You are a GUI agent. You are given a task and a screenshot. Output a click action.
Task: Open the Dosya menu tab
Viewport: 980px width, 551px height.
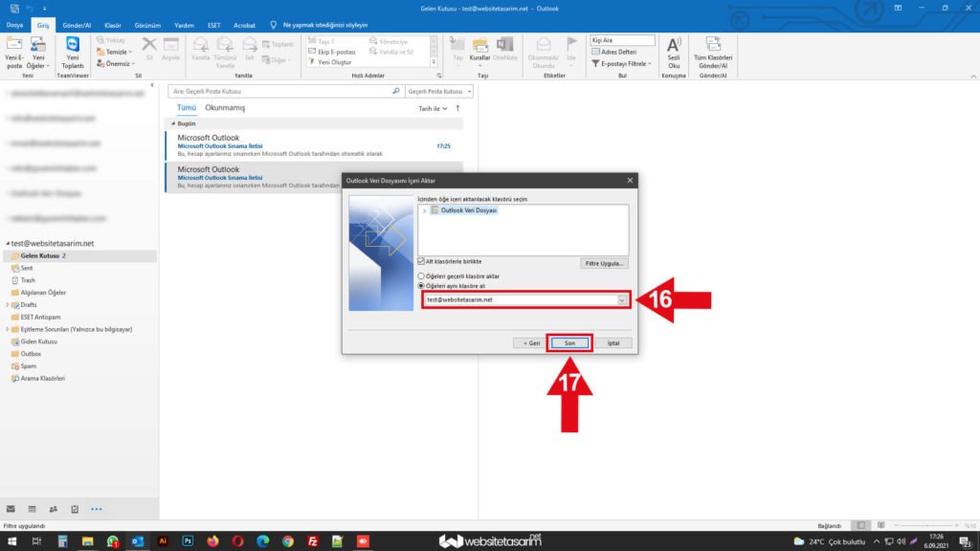click(x=15, y=25)
